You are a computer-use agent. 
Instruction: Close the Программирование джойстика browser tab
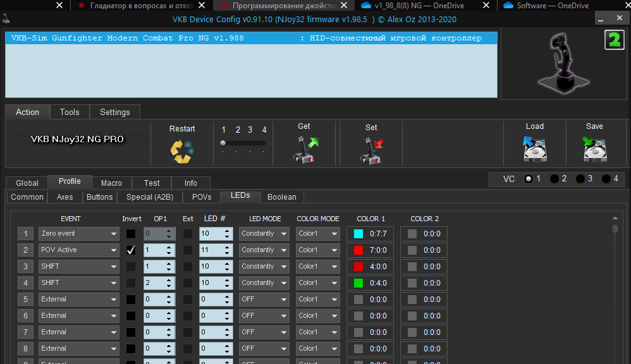point(344,5)
